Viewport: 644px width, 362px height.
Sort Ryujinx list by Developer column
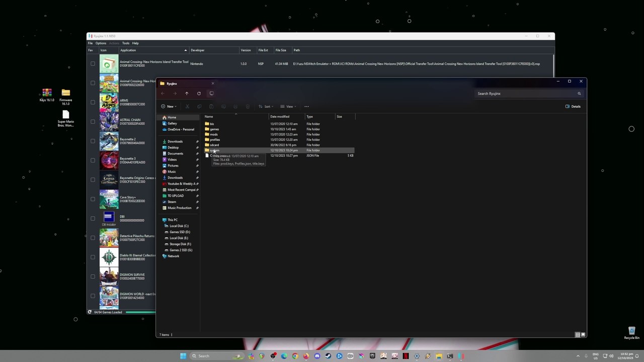[x=214, y=50]
